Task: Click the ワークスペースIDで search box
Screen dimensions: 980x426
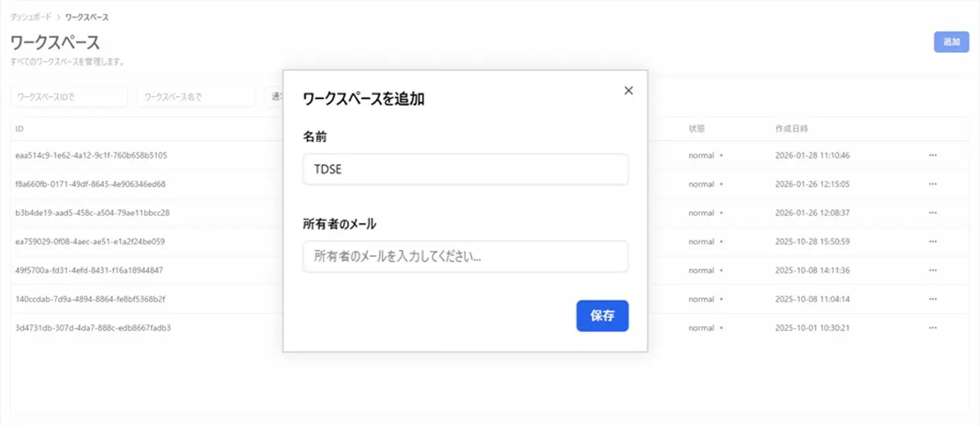Action: point(68,96)
